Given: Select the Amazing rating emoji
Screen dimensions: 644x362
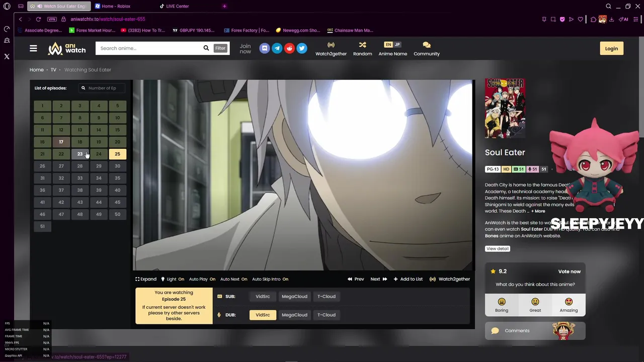Looking at the screenshot, I should (569, 305).
